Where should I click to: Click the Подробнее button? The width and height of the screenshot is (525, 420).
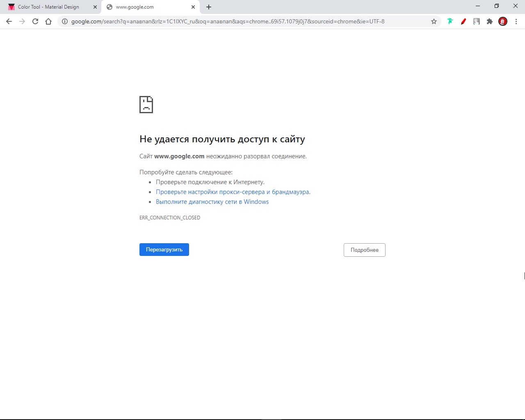pos(365,250)
